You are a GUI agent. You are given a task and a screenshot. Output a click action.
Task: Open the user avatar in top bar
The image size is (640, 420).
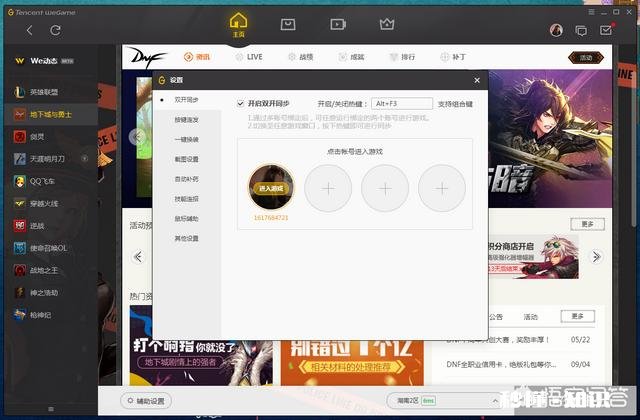point(556,30)
